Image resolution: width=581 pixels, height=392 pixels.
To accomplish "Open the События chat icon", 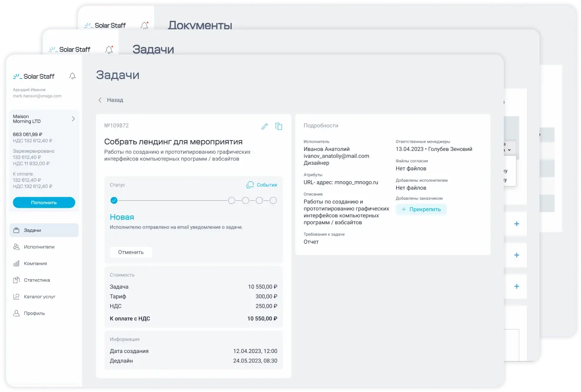I will coord(250,185).
